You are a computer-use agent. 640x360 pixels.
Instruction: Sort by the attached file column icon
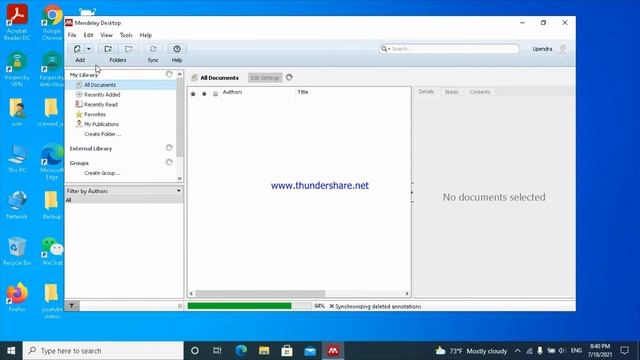point(216,94)
